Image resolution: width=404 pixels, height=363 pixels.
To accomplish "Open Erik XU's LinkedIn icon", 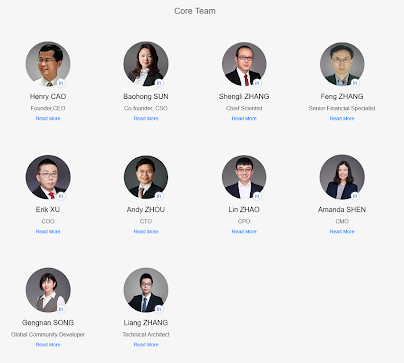I will [x=61, y=196].
